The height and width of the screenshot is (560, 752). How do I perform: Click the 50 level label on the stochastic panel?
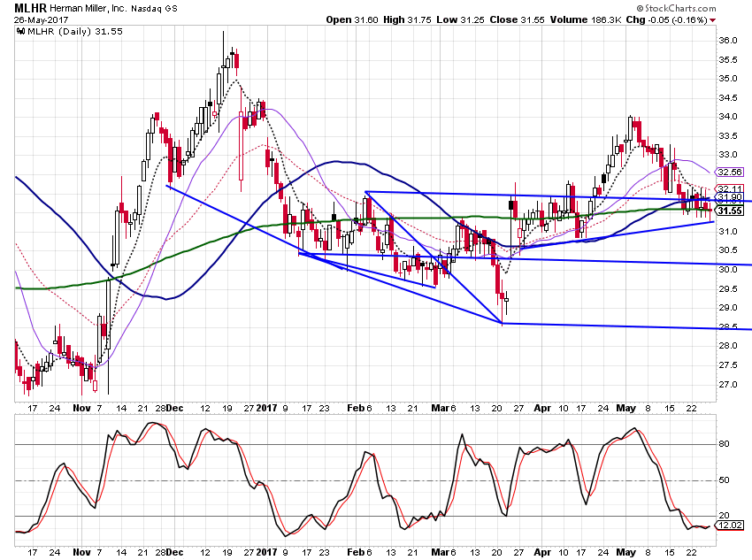pos(724,479)
